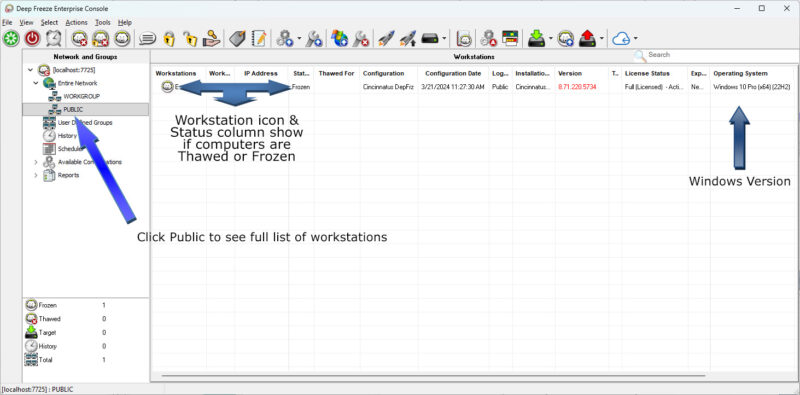Click the version cell 8.71.220.5734

pyautogui.click(x=577, y=87)
